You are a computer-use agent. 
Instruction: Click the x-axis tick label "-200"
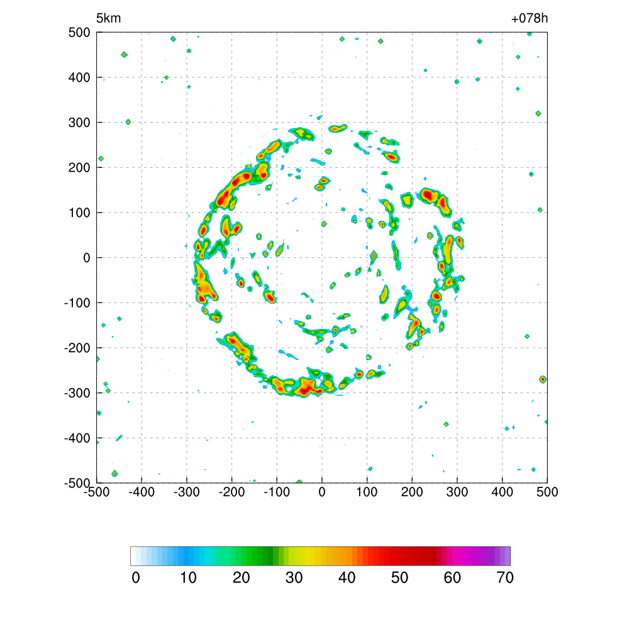[231, 492]
